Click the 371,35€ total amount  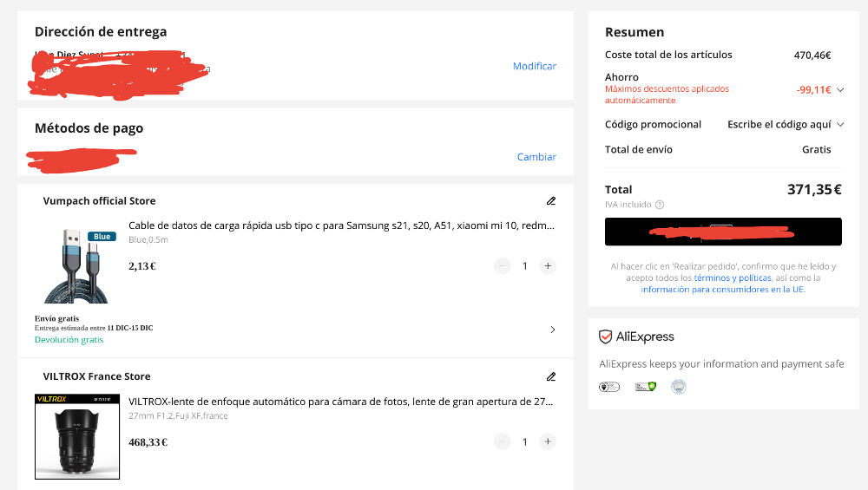tap(814, 190)
